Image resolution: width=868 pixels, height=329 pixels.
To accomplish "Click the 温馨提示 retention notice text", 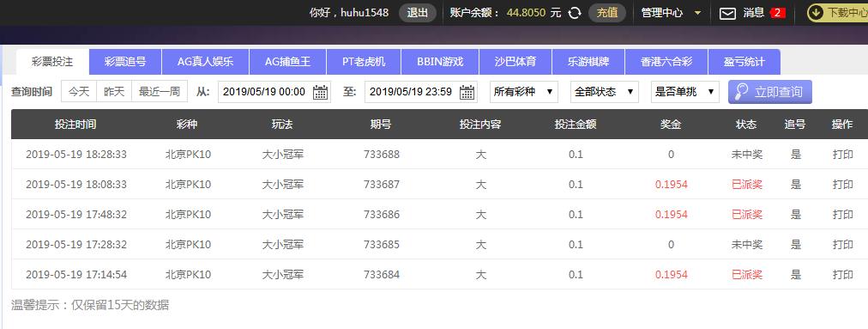I will point(90,305).
